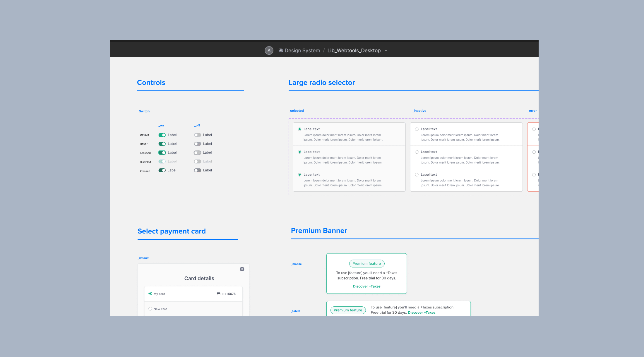The image size is (644, 357).
Task: Select first radio in the error group
Action: 534,129
